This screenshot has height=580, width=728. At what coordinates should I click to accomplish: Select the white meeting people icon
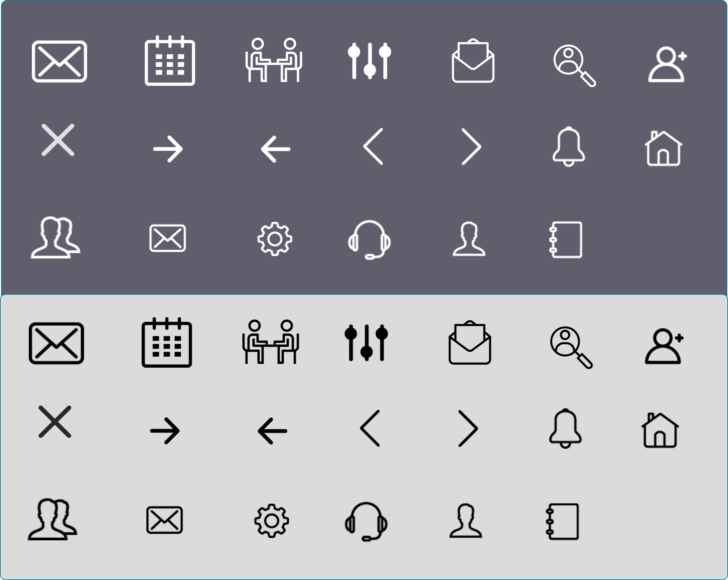tap(274, 60)
